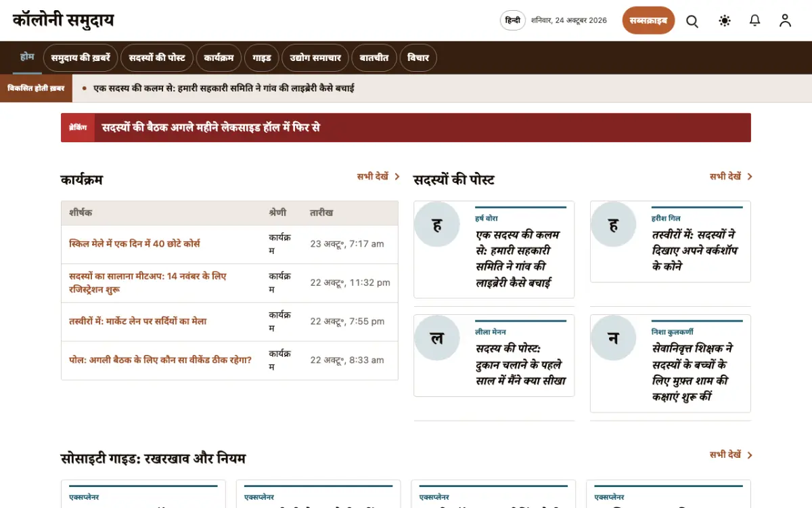Screen dimensions: 812x508
Task: Click the कार्यक्रम section heading
Action: 82,179
